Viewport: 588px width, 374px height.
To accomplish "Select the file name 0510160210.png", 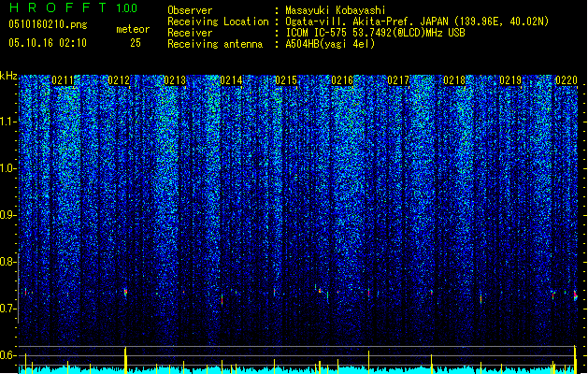I will click(x=48, y=25).
